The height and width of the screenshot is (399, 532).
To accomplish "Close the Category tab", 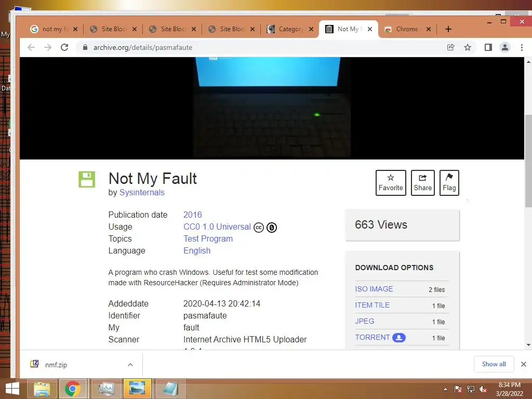I will click(311, 29).
